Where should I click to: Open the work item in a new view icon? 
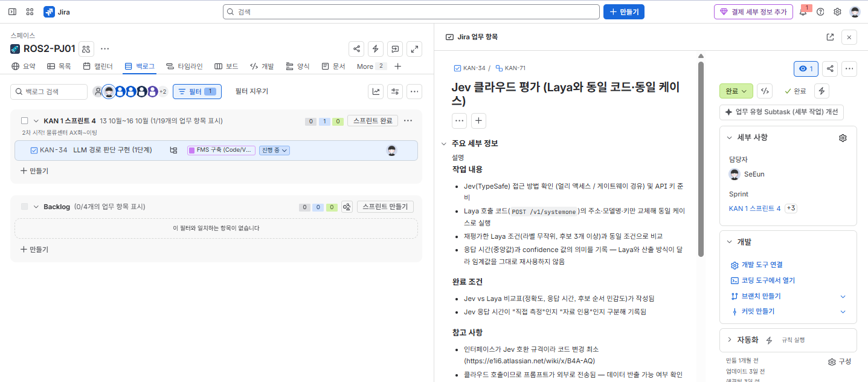click(x=830, y=37)
